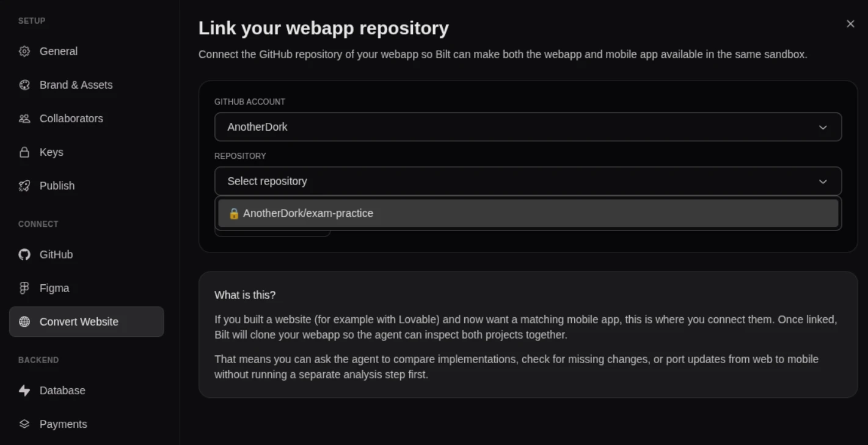Click the General gear icon

click(24, 51)
